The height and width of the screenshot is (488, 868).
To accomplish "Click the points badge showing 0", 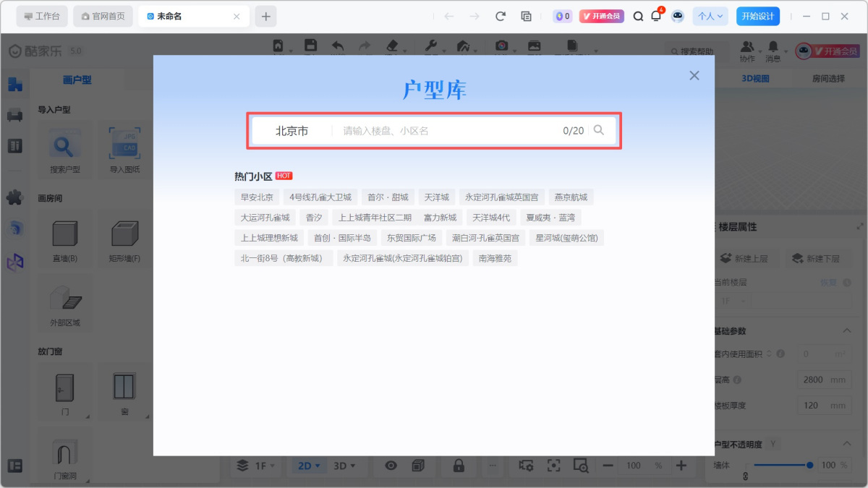I will point(562,16).
